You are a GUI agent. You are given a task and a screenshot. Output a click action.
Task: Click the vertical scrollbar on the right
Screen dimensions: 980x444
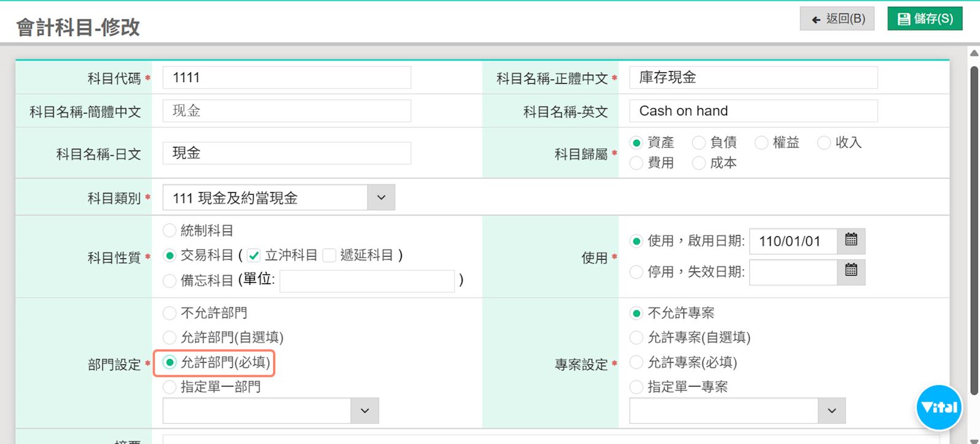pyautogui.click(x=974, y=233)
